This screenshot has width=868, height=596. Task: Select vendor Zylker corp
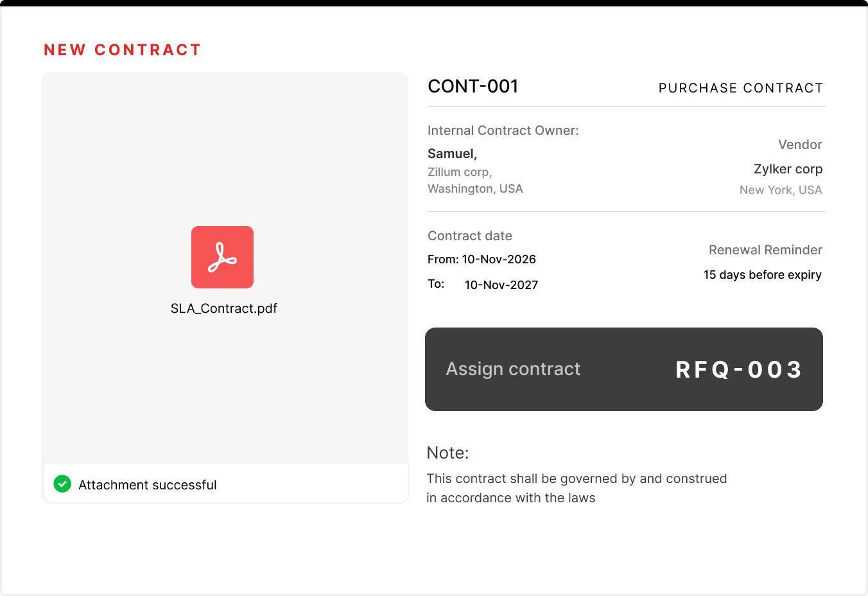[x=788, y=168]
